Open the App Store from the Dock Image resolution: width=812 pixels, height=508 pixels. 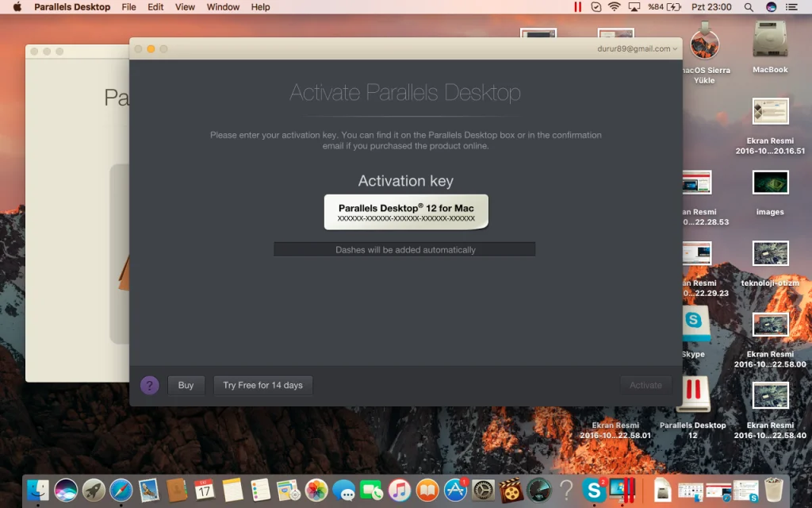[x=455, y=491]
